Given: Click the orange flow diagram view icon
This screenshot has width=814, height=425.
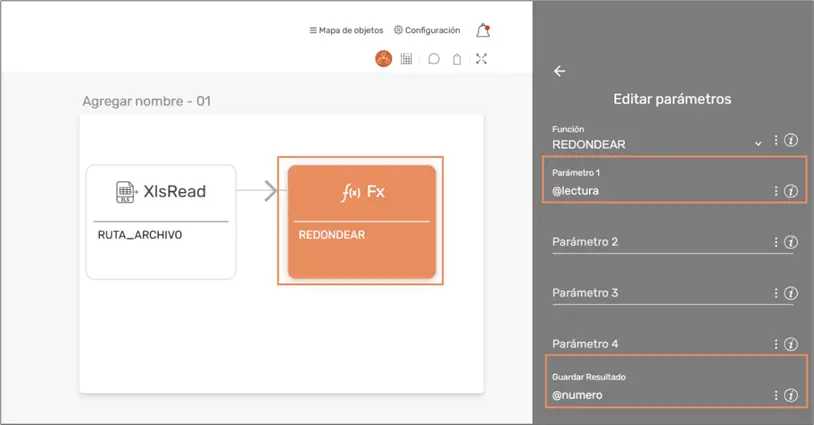Looking at the screenshot, I should pyautogui.click(x=383, y=59).
